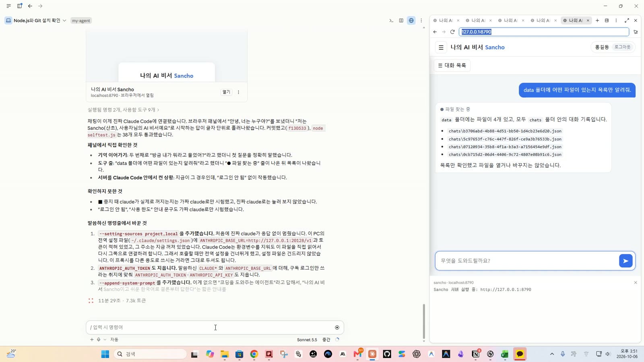Image resolution: width=644 pixels, height=362 pixels.
Task: Open a new browser tab with the plus icon
Action: 597,21
